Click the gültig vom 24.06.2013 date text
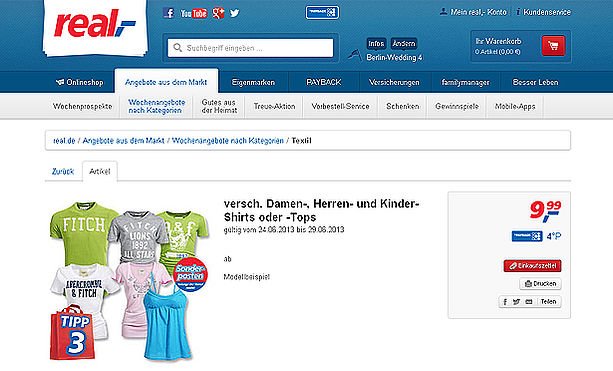This screenshot has height=371, width=613. 284,230
